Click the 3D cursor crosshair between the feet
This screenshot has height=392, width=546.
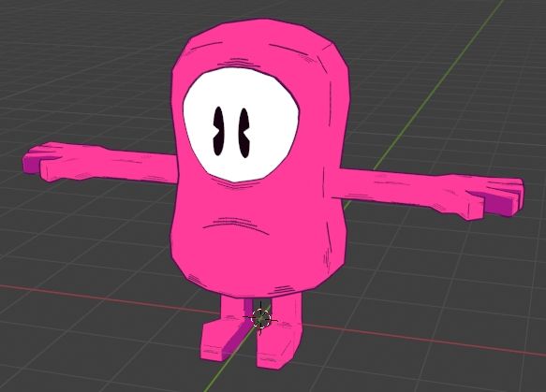coord(260,318)
